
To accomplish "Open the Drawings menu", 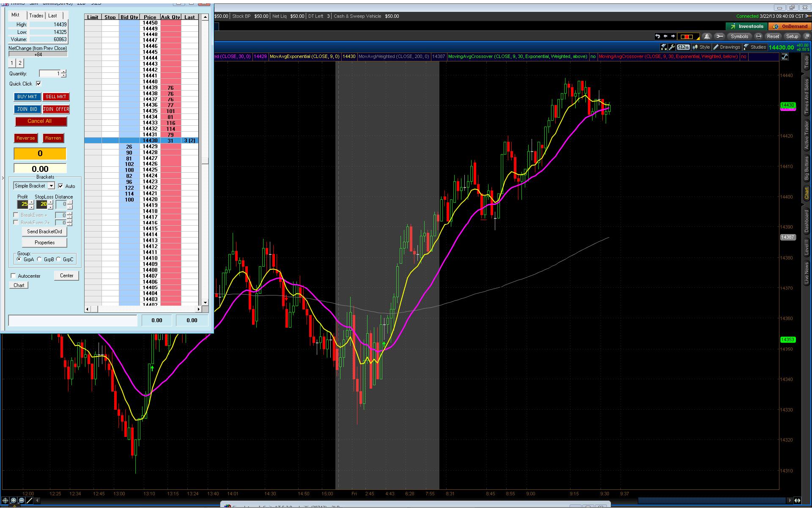I will point(727,47).
